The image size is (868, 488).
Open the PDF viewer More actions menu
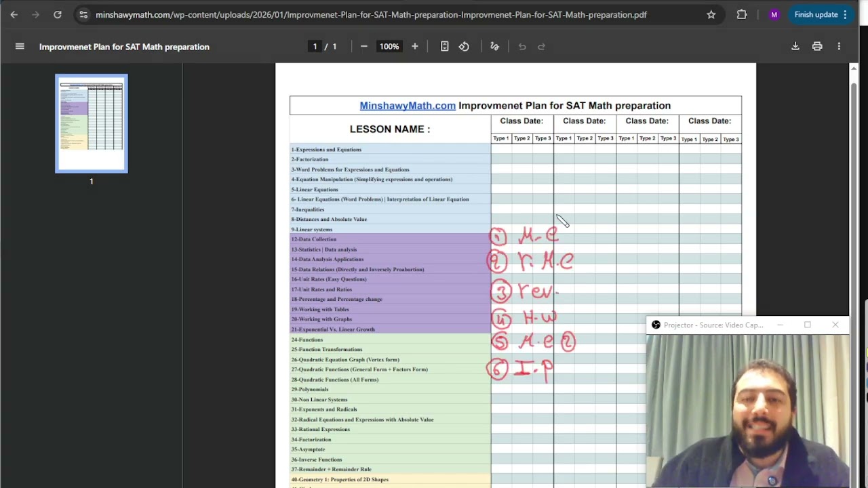[839, 47]
